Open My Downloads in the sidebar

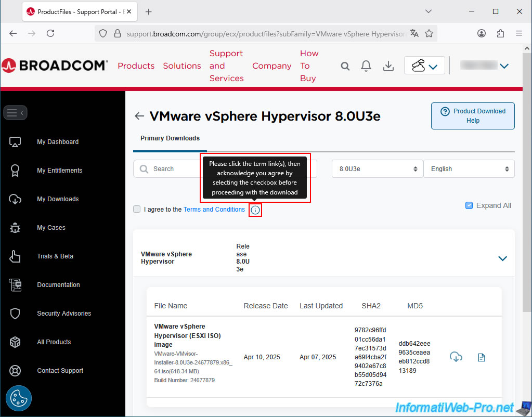click(x=58, y=199)
